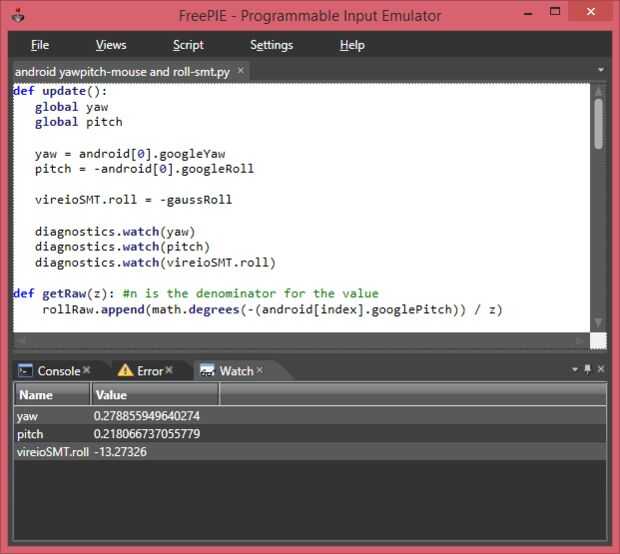
Task: Sort watch list by Name column
Action: (x=52, y=395)
